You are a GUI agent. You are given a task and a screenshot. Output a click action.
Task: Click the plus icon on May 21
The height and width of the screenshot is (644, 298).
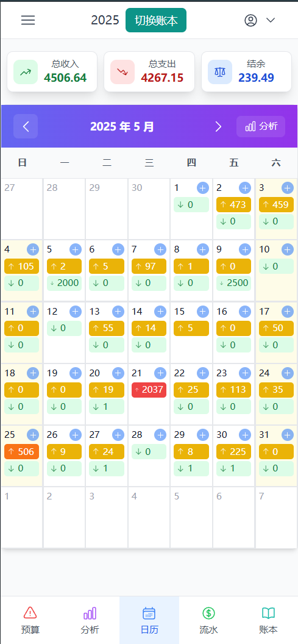(x=160, y=373)
